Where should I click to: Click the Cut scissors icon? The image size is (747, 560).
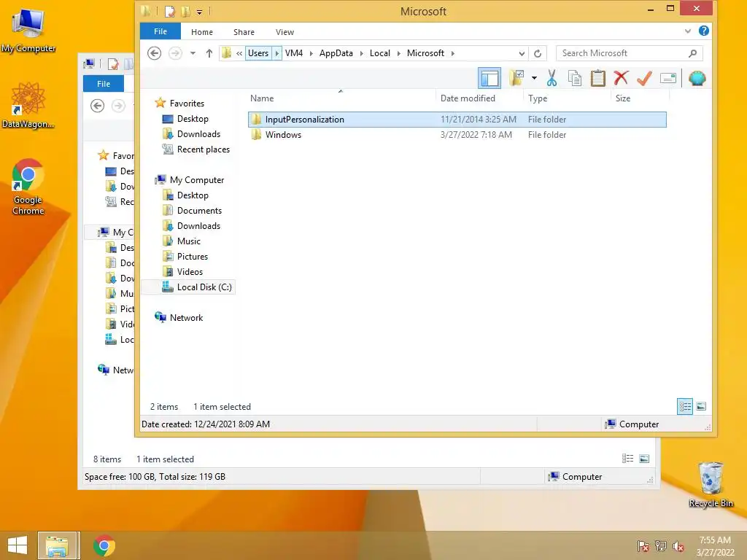click(551, 78)
